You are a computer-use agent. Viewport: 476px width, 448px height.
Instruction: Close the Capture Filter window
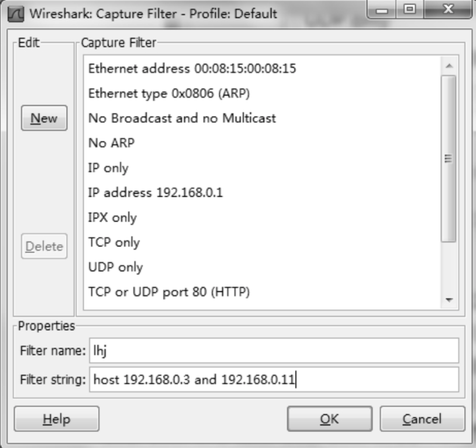point(448,10)
